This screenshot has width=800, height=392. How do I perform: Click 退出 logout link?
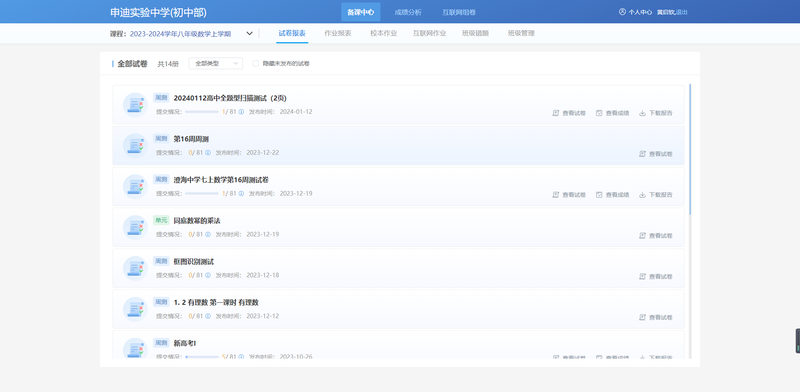click(682, 12)
